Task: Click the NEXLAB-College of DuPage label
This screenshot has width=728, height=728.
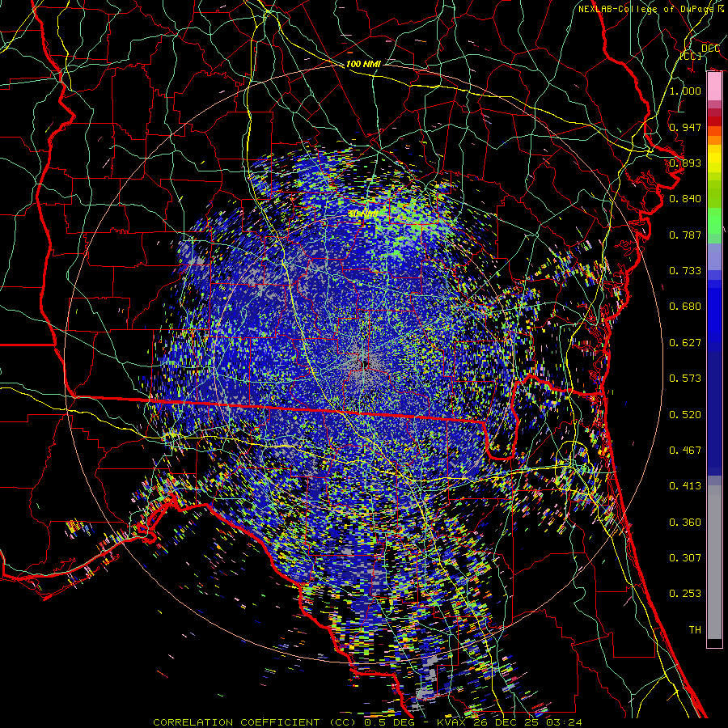Action: click(x=648, y=9)
